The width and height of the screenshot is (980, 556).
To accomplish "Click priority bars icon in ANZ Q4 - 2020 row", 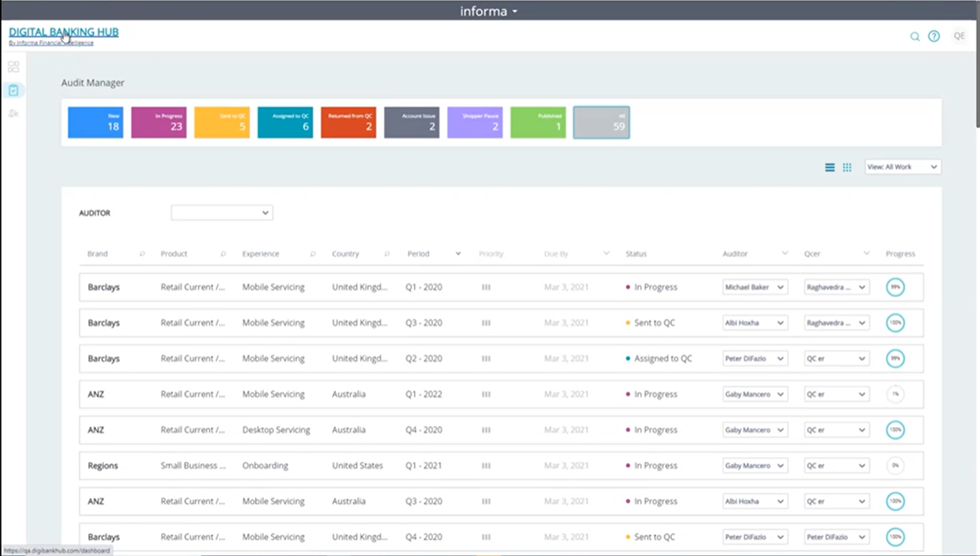I will click(x=486, y=429).
